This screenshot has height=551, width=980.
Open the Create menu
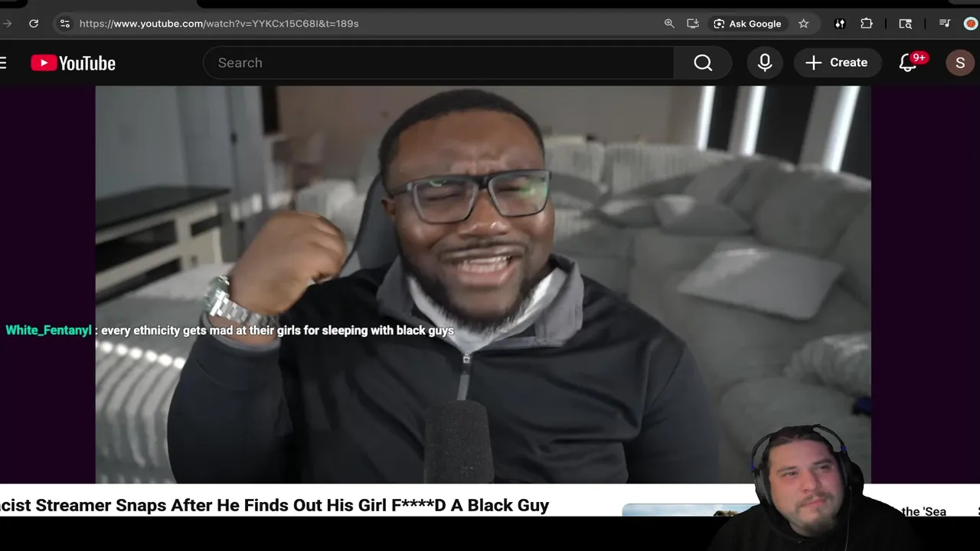click(837, 63)
